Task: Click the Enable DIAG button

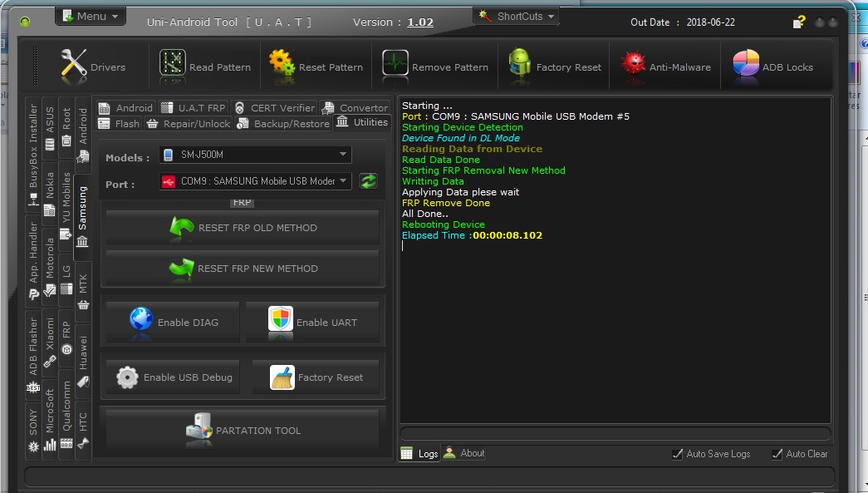Action: pyautogui.click(x=173, y=322)
